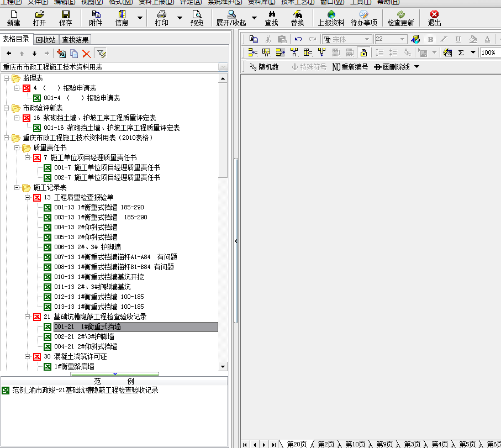
Task: Click the Sigma sum icon
Action: coord(461,52)
